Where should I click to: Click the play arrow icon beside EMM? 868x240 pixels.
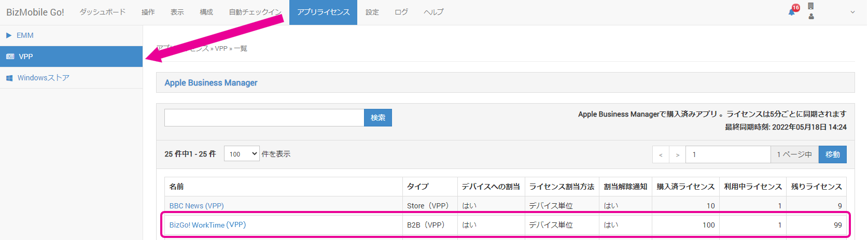tap(9, 36)
